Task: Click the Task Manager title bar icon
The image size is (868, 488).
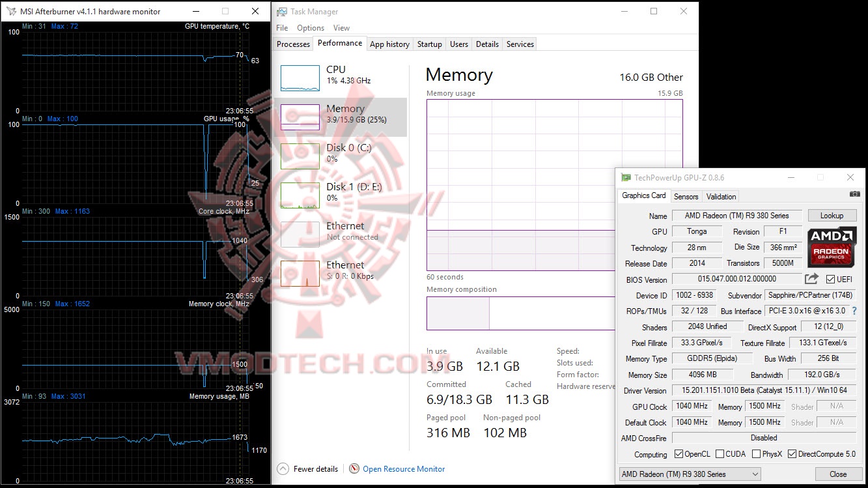Action: 281,11
